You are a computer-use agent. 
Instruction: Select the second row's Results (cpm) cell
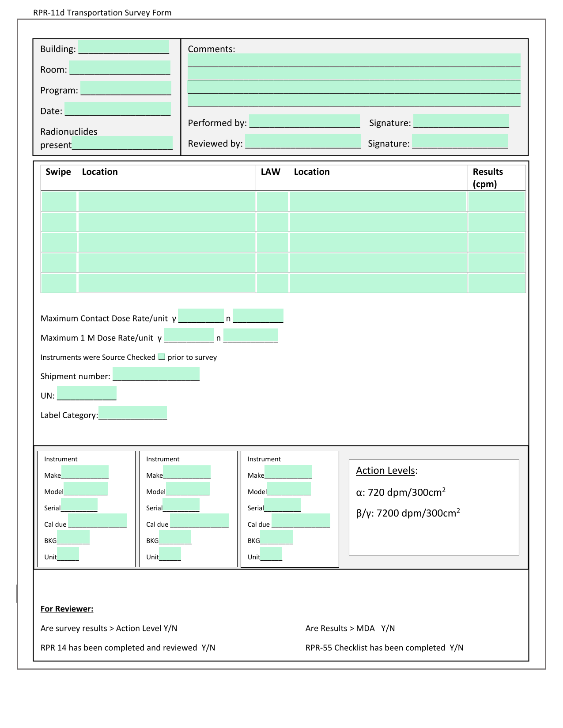(497, 222)
